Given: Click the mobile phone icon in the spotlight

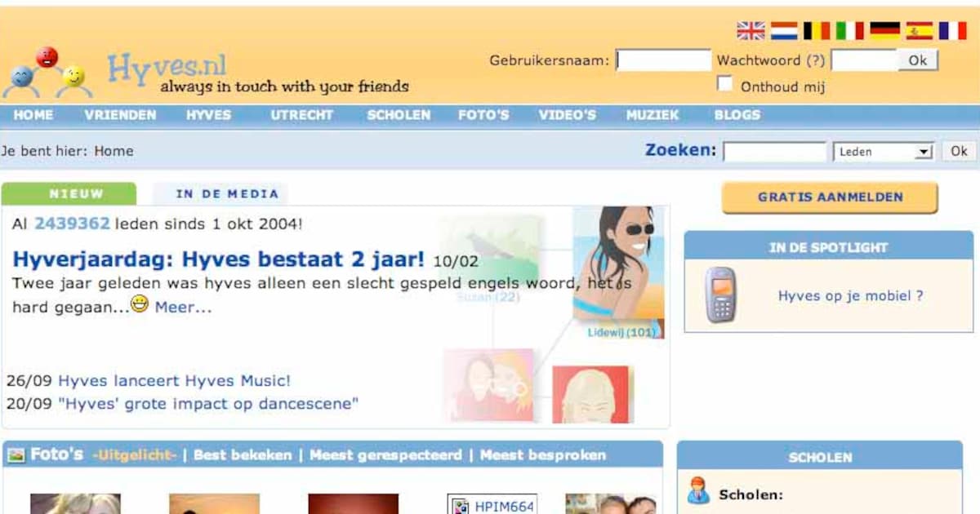Looking at the screenshot, I should tap(720, 296).
